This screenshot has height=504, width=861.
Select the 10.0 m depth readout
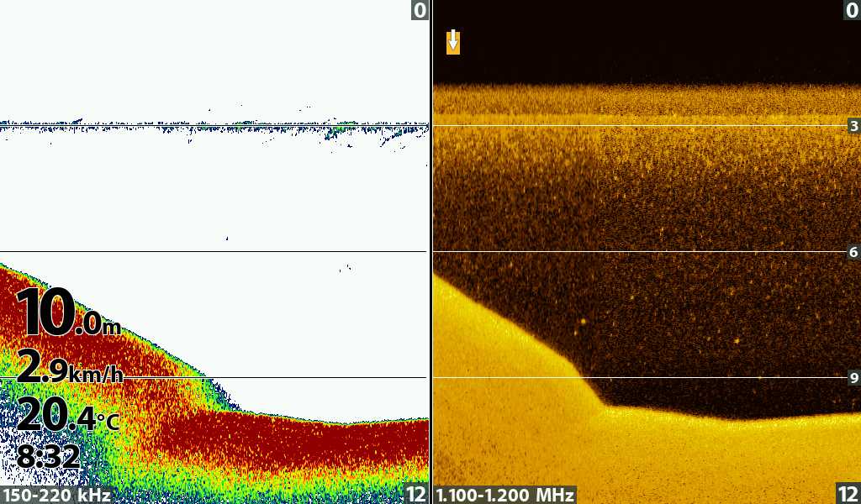point(69,314)
